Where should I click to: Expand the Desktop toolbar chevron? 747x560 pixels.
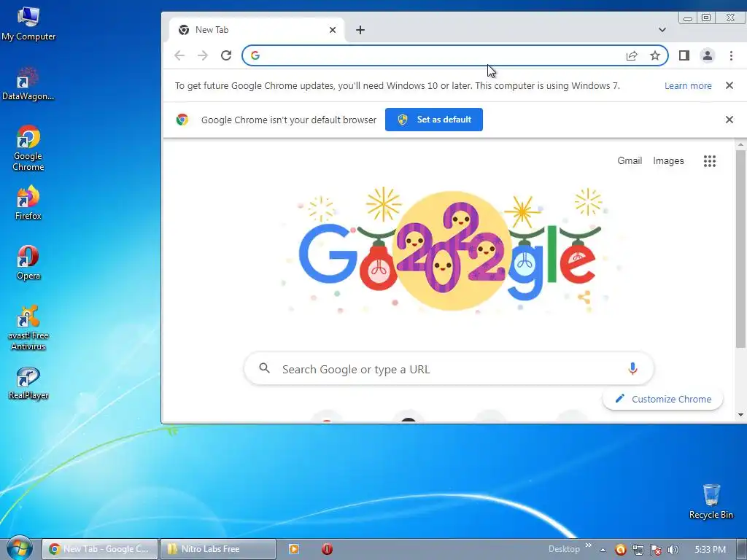pos(589,545)
